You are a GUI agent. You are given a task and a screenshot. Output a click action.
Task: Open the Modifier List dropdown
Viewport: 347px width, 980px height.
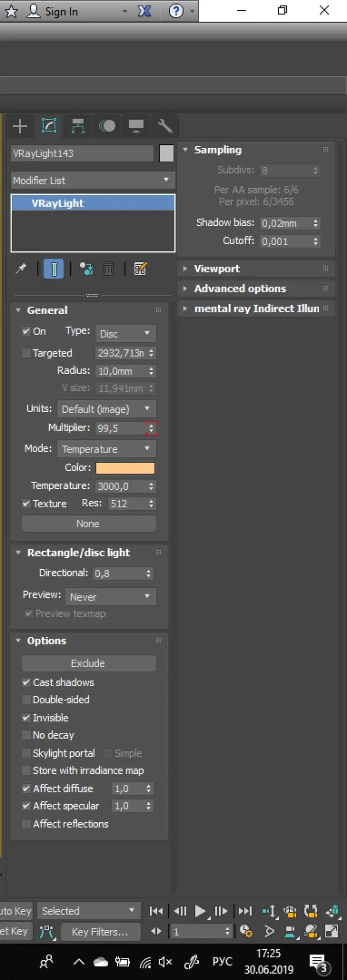(93, 180)
